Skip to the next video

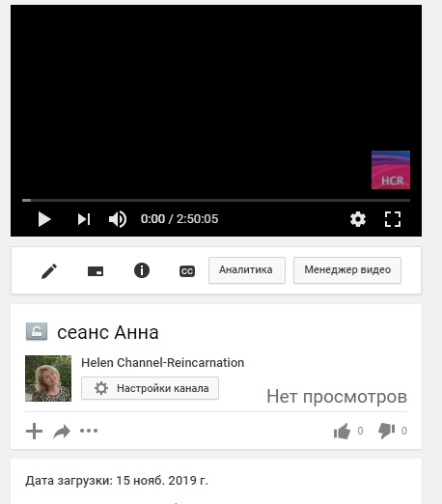[x=84, y=219]
